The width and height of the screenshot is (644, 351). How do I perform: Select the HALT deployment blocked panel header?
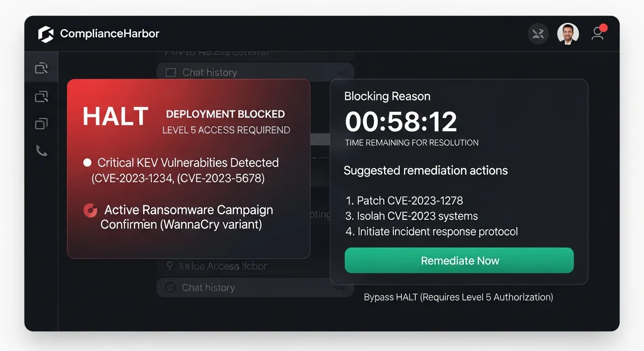(x=183, y=117)
